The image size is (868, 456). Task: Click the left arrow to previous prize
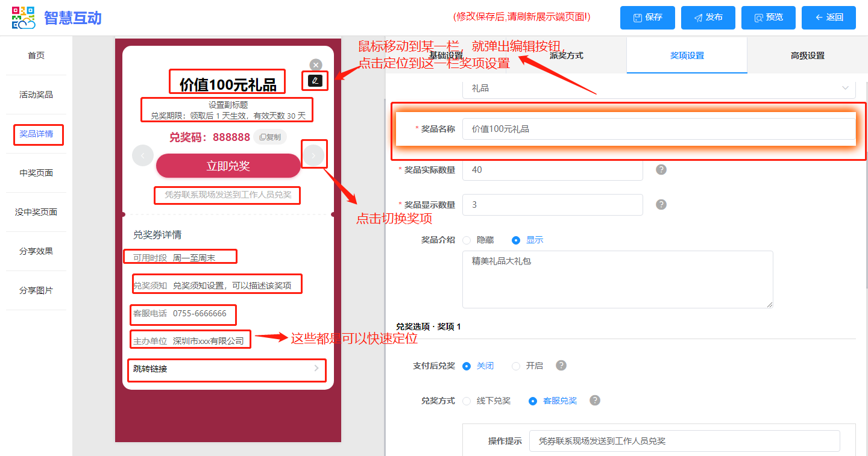(x=143, y=155)
